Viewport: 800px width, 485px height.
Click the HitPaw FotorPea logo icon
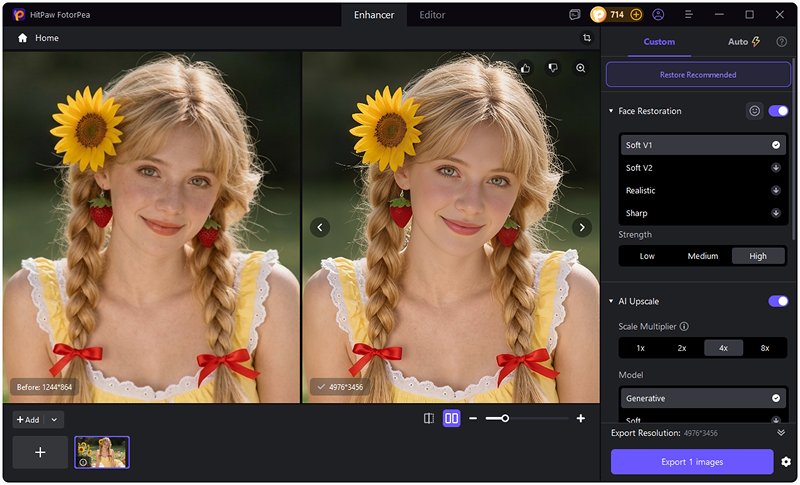pyautogui.click(x=19, y=15)
